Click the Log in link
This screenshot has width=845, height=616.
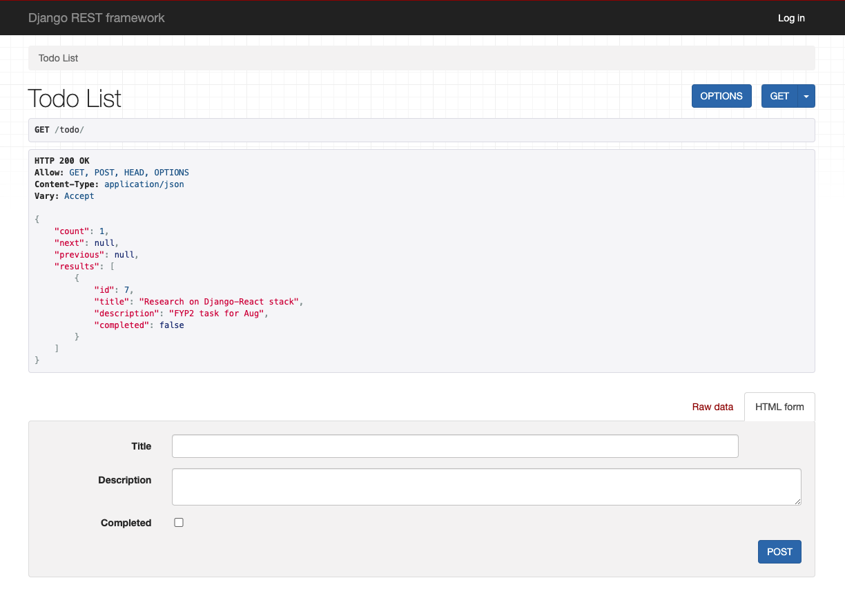791,18
